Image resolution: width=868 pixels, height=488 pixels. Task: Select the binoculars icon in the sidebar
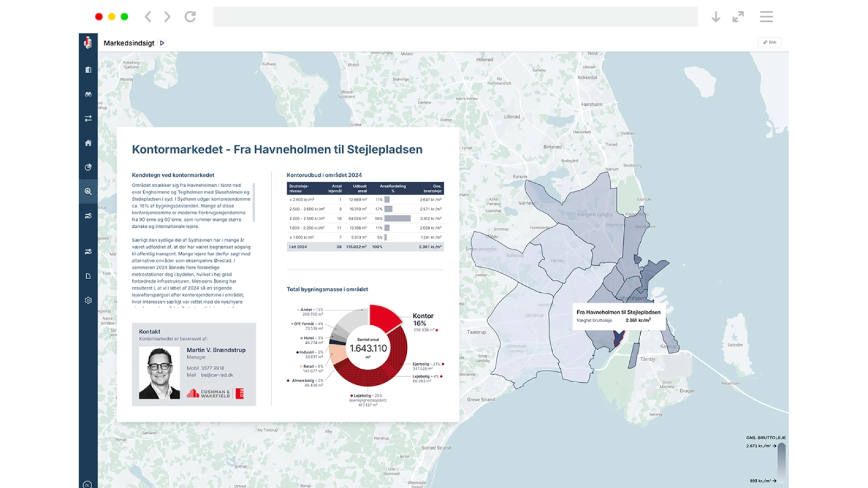click(88, 94)
